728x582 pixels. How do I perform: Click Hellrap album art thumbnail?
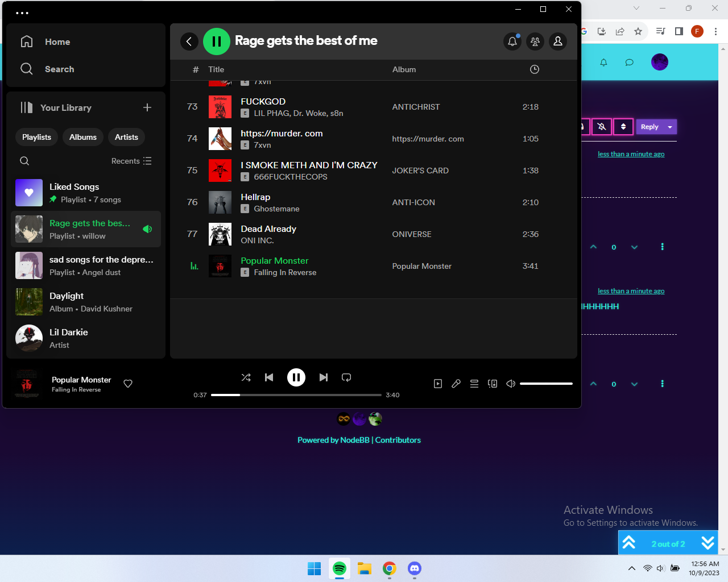[x=220, y=202]
